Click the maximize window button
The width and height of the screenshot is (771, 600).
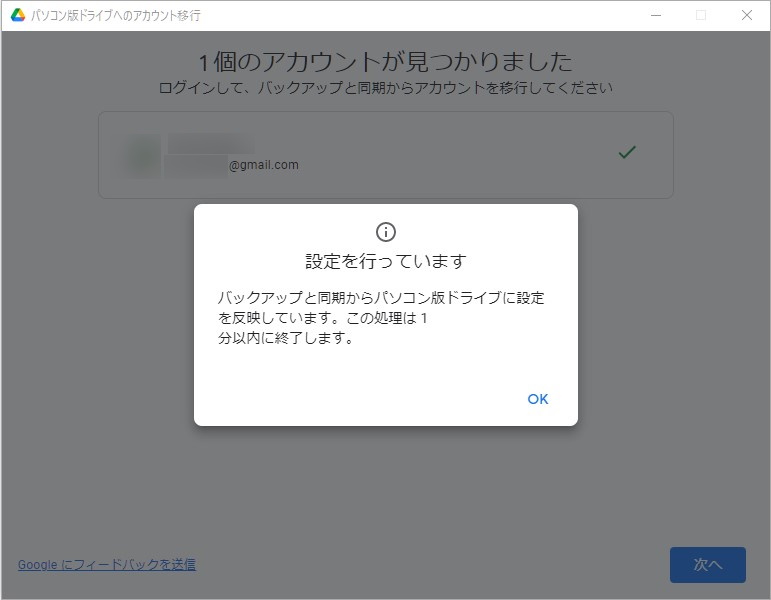(x=701, y=15)
